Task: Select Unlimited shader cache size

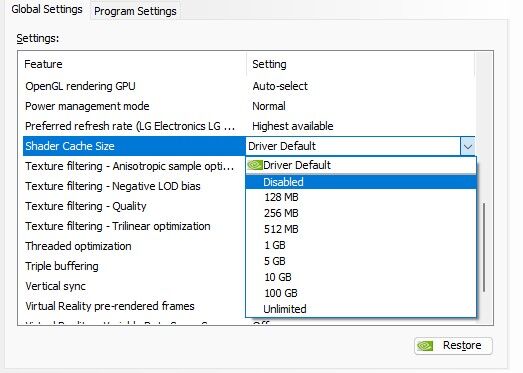Action: (x=361, y=309)
